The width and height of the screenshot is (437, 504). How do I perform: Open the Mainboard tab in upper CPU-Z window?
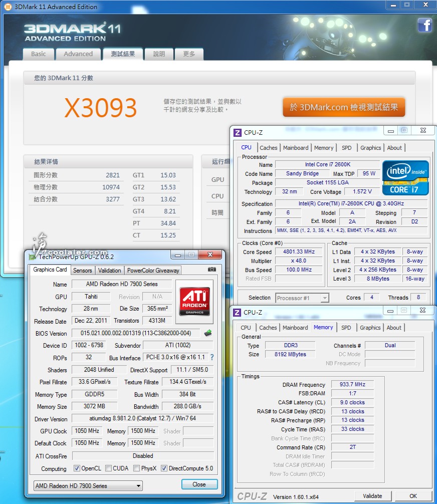(x=296, y=148)
